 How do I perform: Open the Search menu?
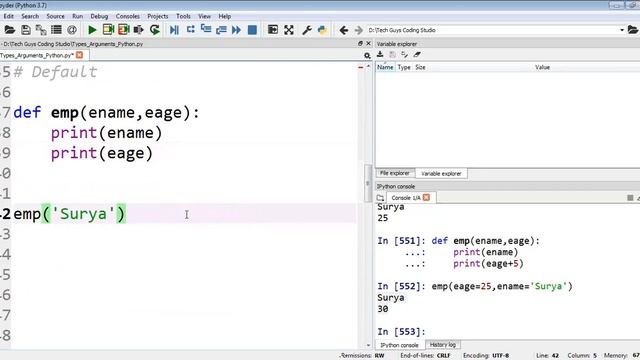tap(30, 16)
